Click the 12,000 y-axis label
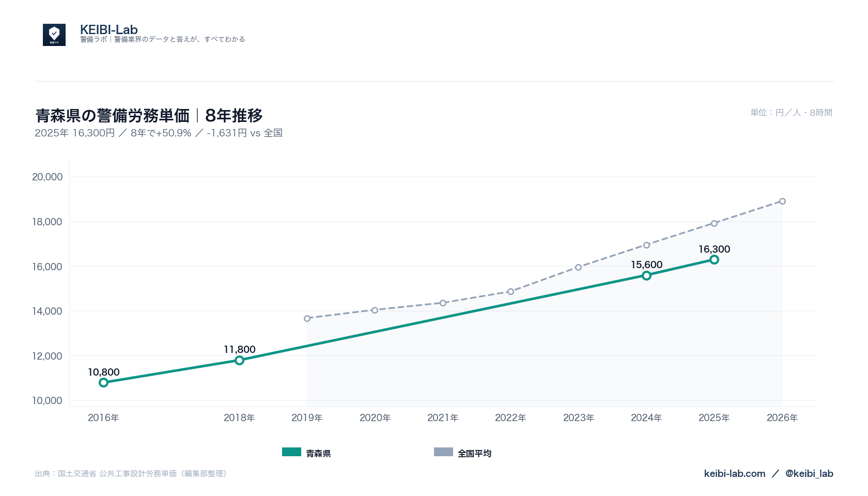 pos(47,356)
